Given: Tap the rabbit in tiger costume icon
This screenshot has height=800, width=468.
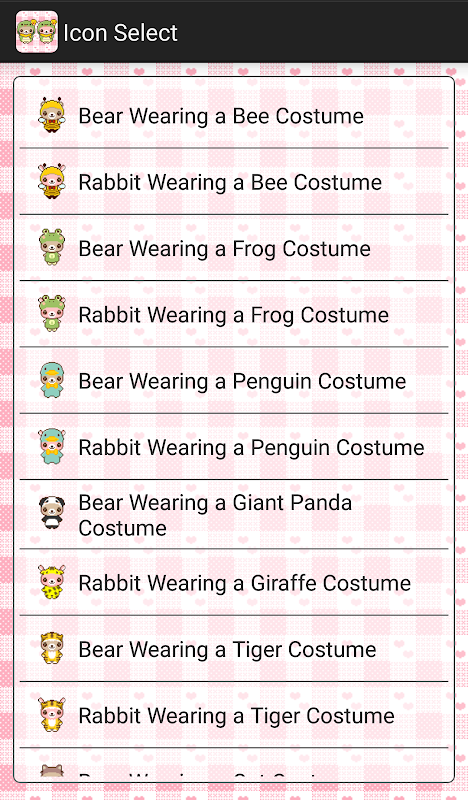Looking at the screenshot, I should click(52, 715).
